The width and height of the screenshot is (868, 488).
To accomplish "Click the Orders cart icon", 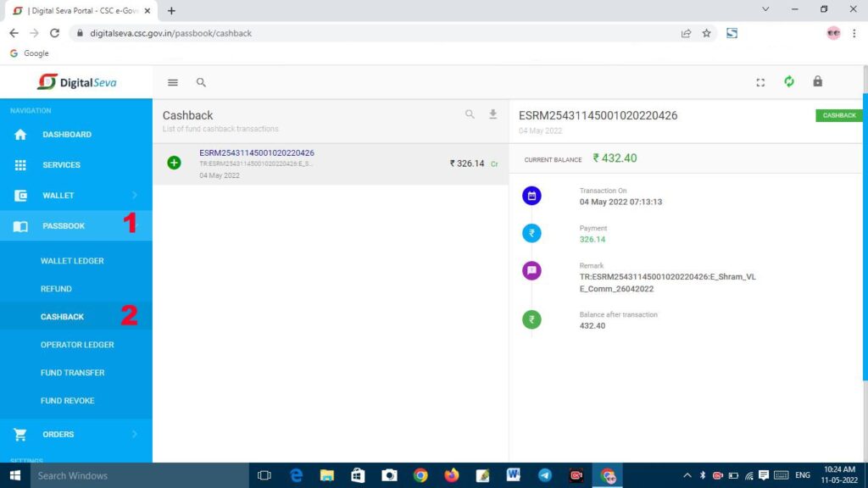I will 20,435.
